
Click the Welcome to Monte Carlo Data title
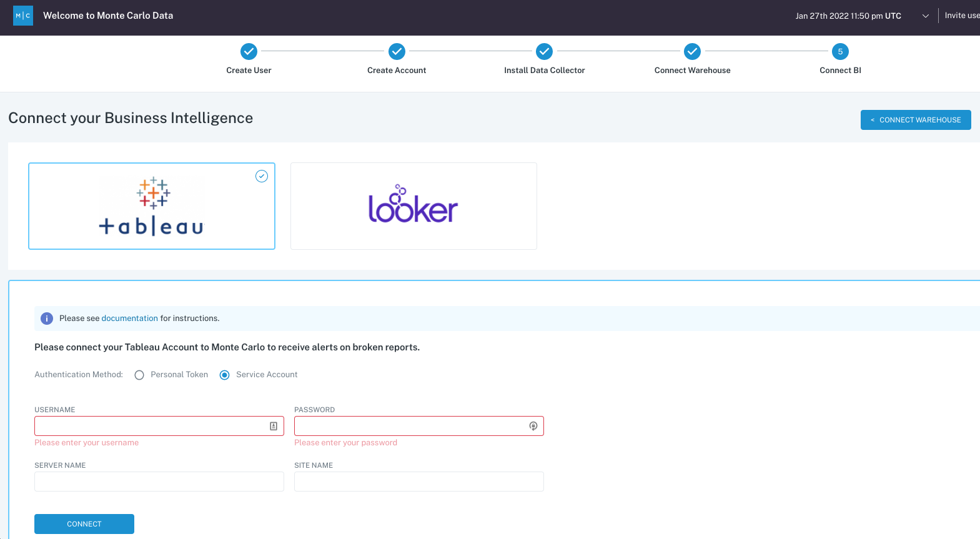108,16
